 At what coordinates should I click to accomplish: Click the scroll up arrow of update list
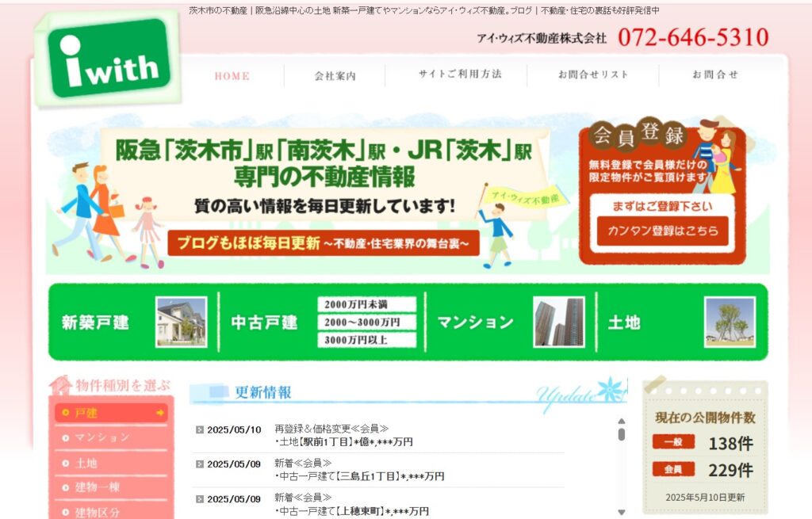(x=622, y=422)
